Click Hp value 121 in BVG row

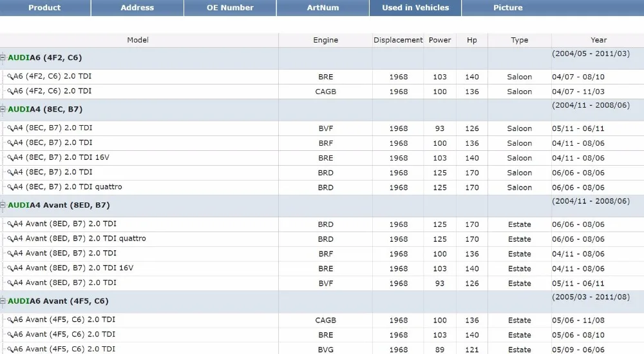click(x=472, y=349)
